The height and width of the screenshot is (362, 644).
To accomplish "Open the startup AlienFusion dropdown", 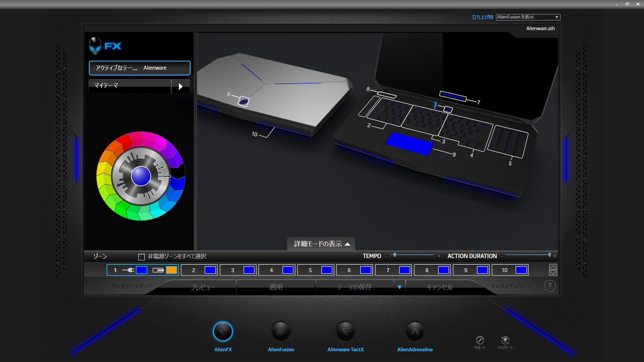I will (x=528, y=17).
